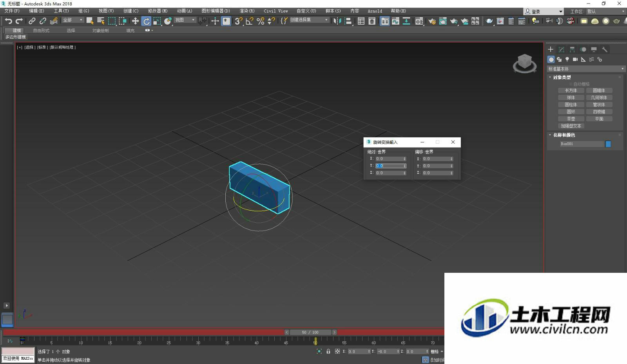Open reference coordinate system dropdown 视图
The image size is (627, 364).
coord(185,20)
